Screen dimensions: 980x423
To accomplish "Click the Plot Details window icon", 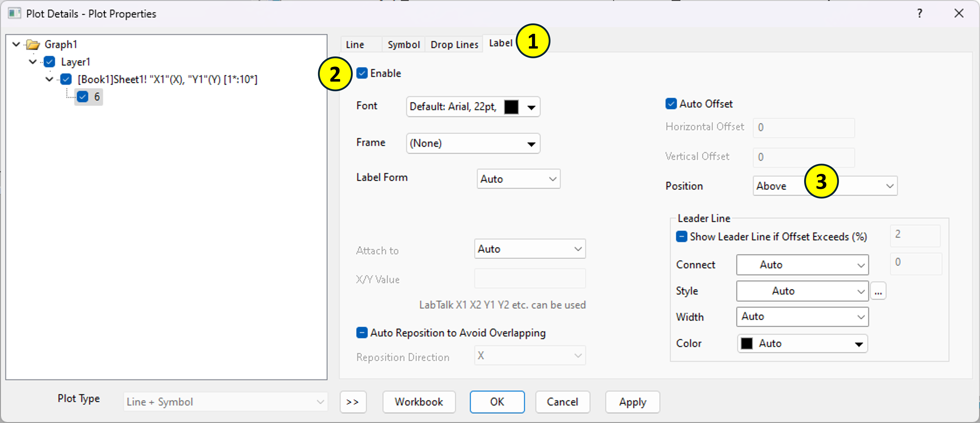I will 14,14.
